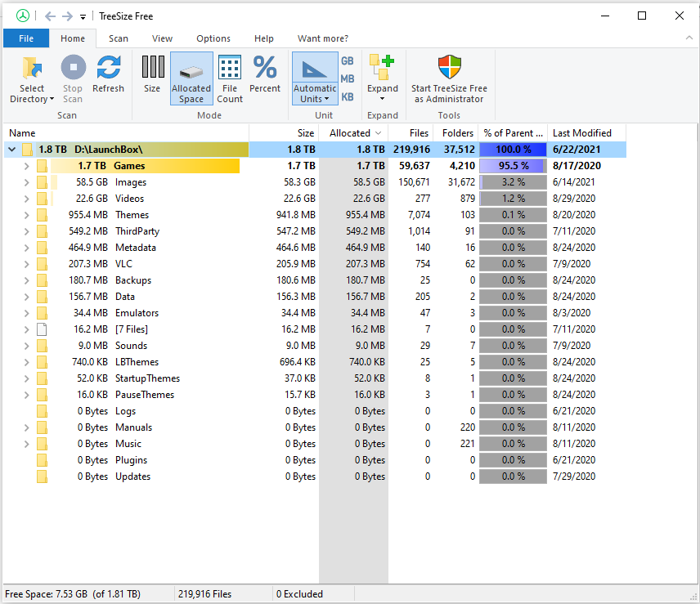Click the Logs folder icon
The width and height of the screenshot is (700, 604).
pos(42,411)
